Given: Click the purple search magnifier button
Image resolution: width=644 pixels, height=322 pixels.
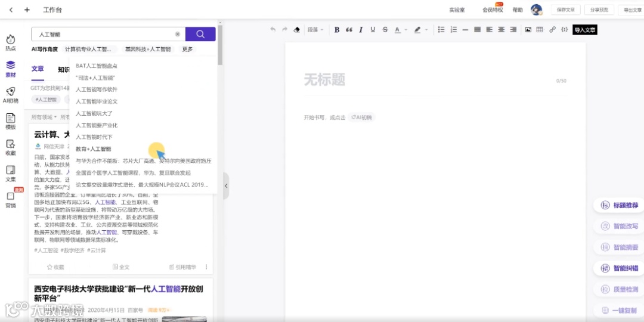Looking at the screenshot, I should point(200,34).
